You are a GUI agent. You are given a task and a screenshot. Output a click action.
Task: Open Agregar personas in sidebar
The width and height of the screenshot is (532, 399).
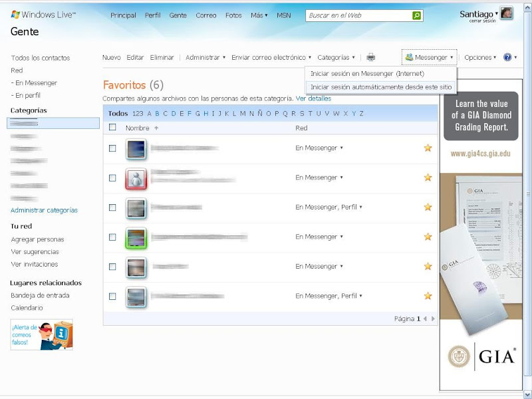pyautogui.click(x=37, y=239)
